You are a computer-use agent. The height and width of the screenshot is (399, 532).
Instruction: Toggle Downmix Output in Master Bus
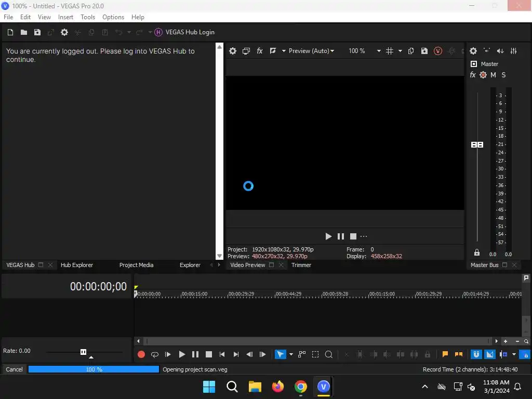487,51
